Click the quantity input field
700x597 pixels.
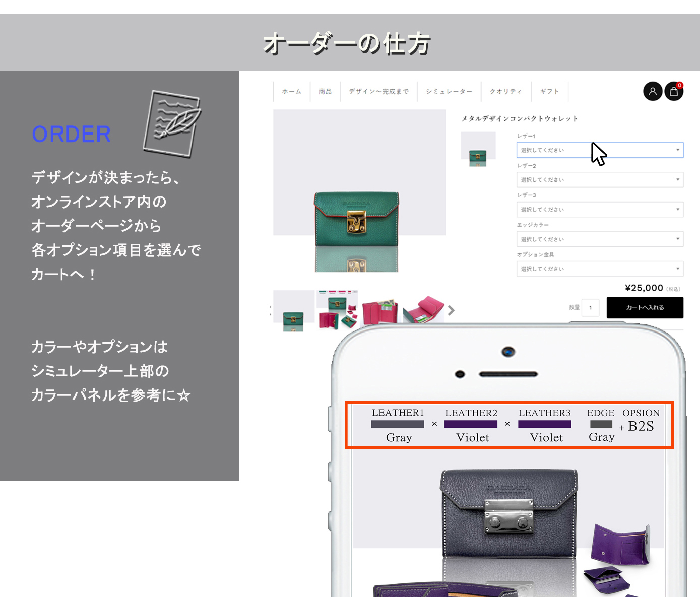590,307
